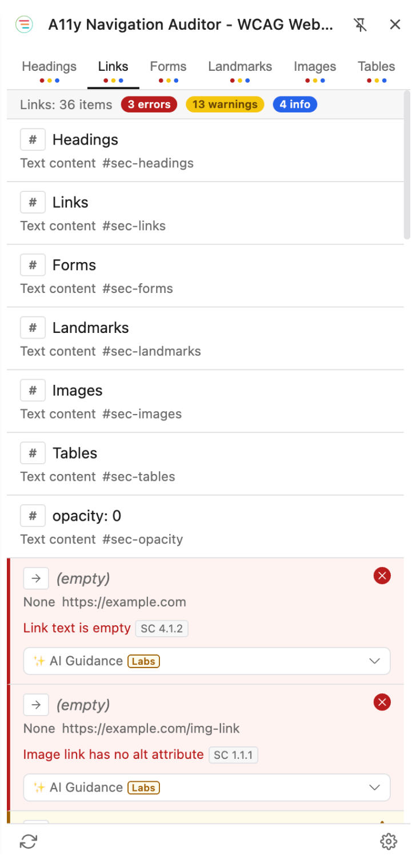The height and width of the screenshot is (868, 416).
Task: Click the SC 4.1.2 criterion tag
Action: pos(162,629)
